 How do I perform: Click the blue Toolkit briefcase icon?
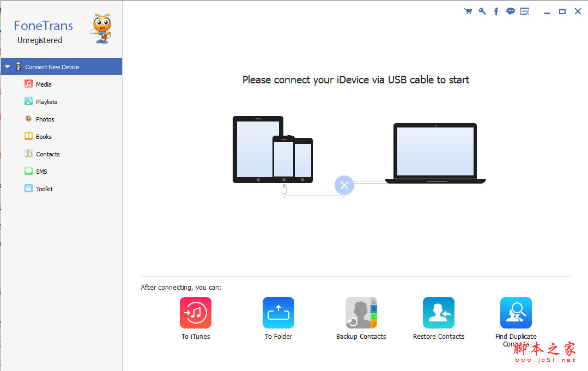tap(28, 188)
